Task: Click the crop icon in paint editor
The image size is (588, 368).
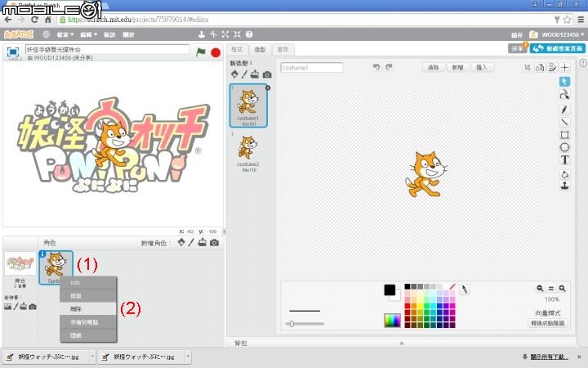Action: click(x=528, y=67)
